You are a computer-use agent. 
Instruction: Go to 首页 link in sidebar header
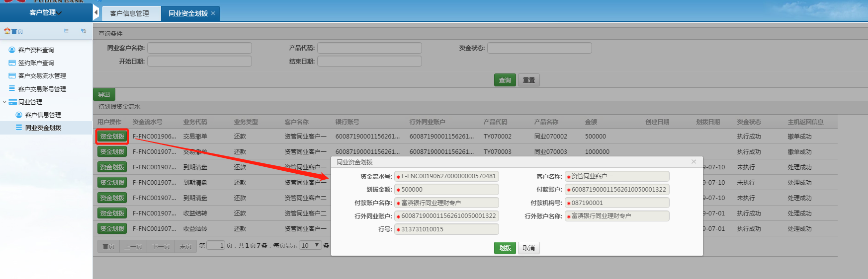tap(17, 31)
